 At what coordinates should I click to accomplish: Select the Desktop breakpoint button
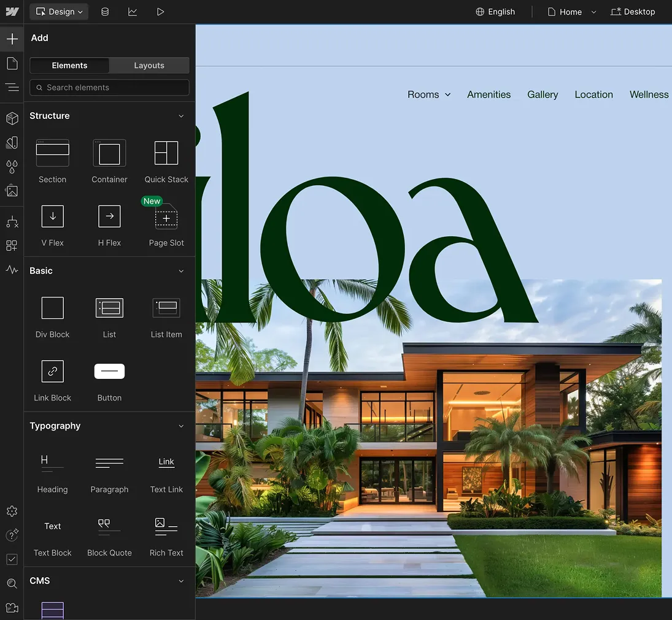click(x=633, y=12)
